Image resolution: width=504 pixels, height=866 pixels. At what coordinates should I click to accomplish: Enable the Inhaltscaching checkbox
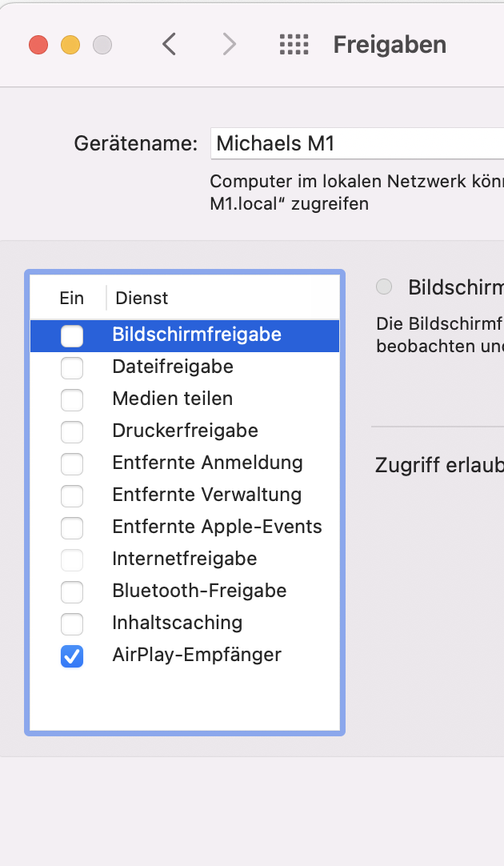72,624
